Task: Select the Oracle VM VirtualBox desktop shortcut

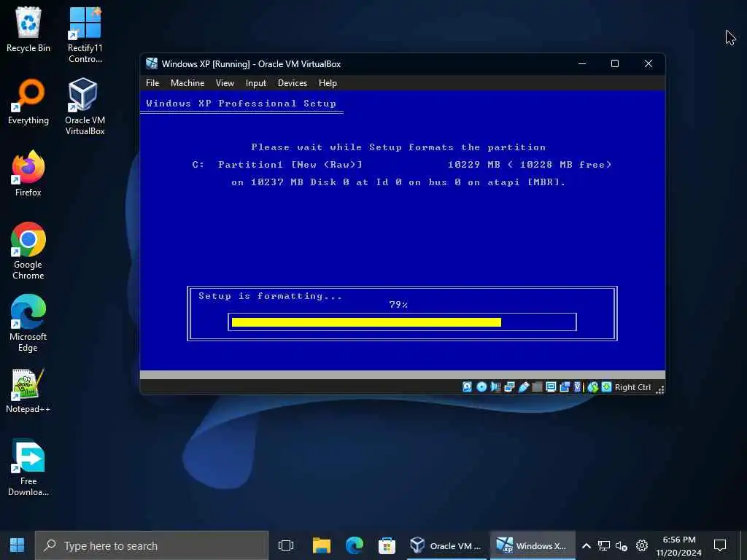Action: (x=85, y=106)
